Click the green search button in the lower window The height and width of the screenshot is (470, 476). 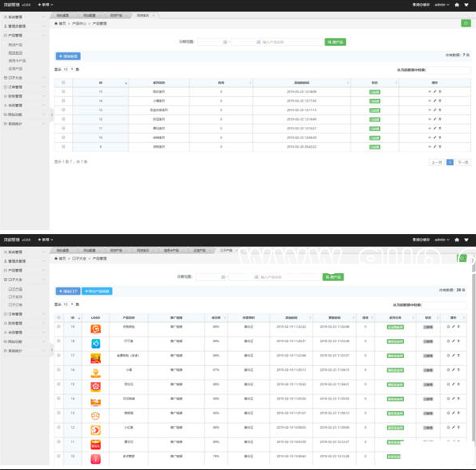click(x=334, y=276)
